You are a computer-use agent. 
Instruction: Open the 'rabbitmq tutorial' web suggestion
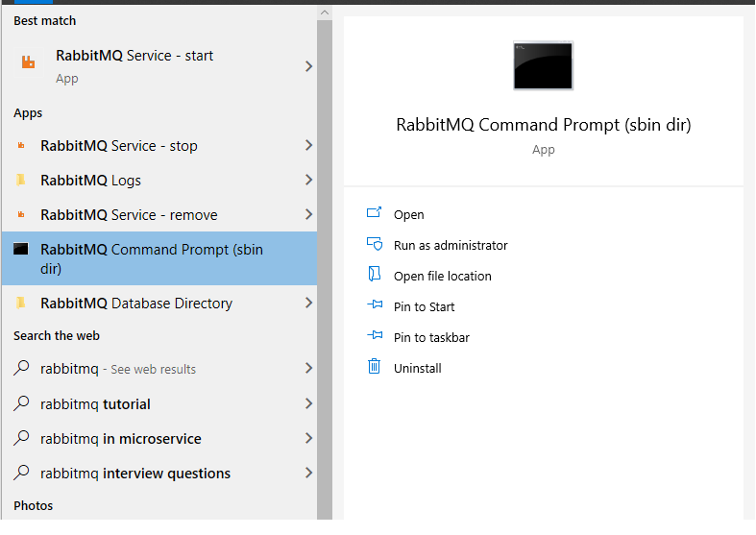[159, 403]
